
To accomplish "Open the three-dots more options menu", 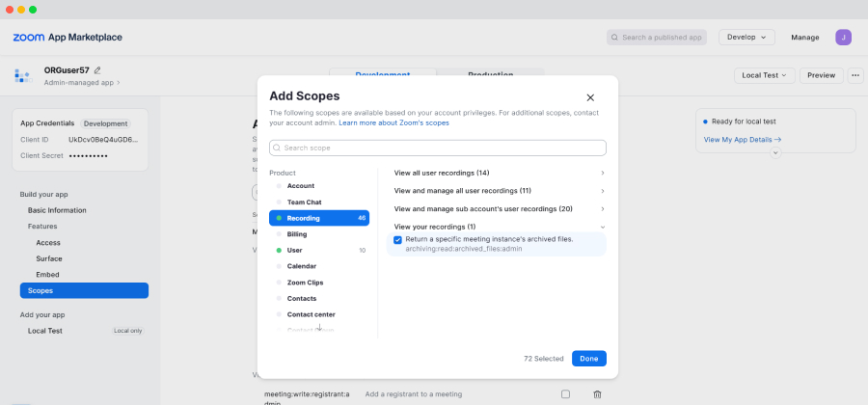I will click(x=855, y=75).
